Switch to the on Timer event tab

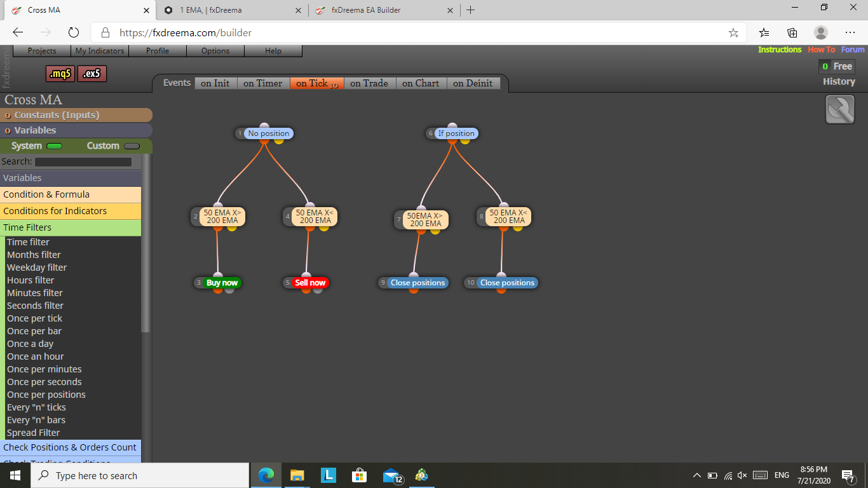pos(262,83)
